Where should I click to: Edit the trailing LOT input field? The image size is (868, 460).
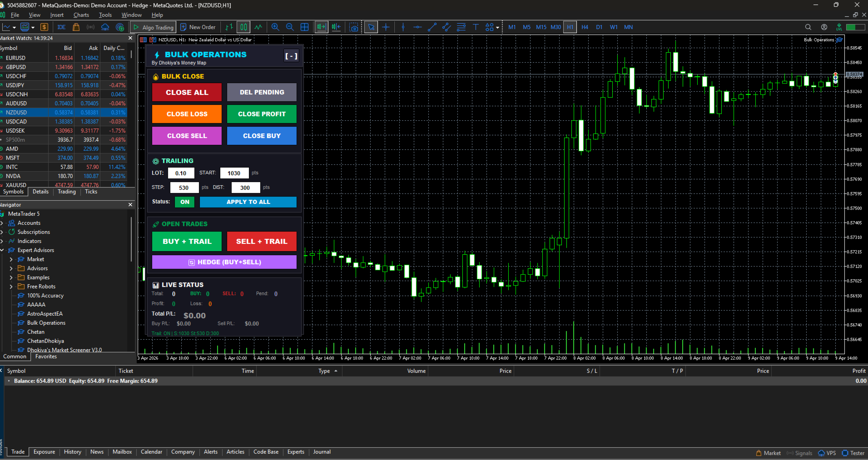[x=181, y=173]
